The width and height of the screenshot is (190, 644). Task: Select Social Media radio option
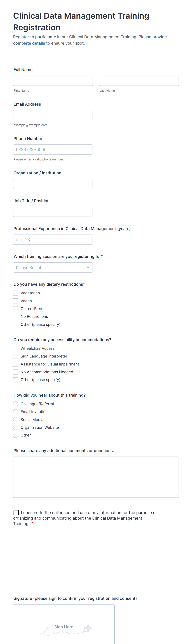[x=16, y=420]
